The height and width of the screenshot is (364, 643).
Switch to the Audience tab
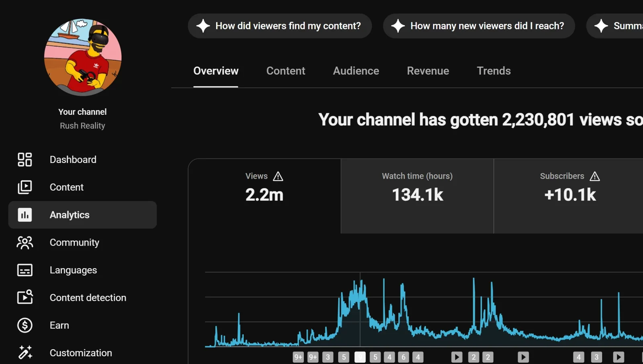point(356,71)
